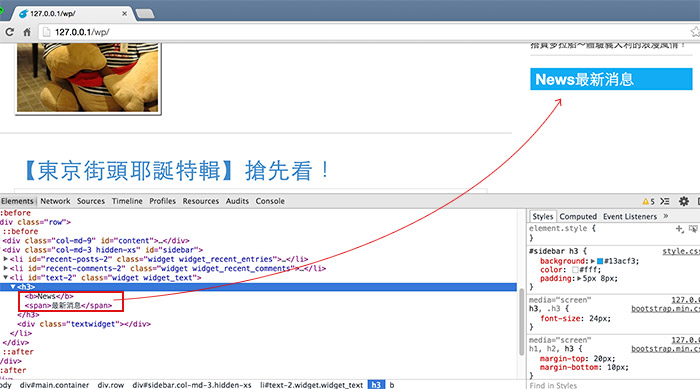
Task: Select the h3 breadcrumb
Action: coord(376,385)
